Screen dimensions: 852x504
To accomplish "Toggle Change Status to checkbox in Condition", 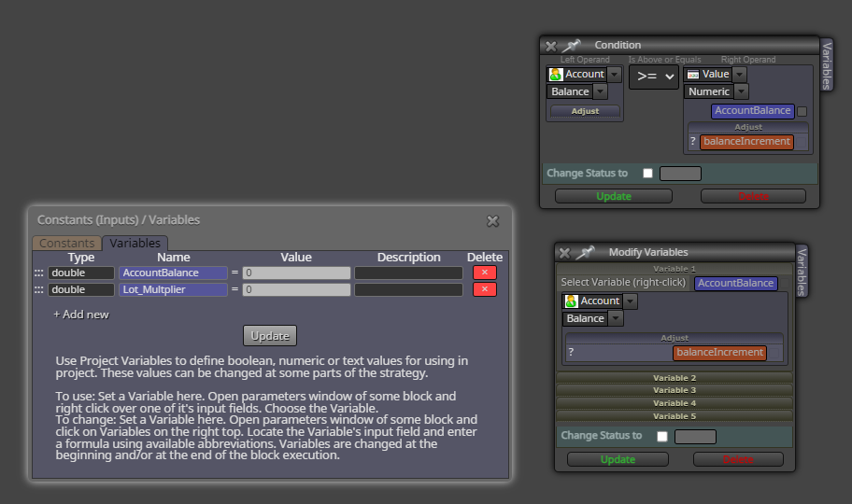I will (x=647, y=174).
